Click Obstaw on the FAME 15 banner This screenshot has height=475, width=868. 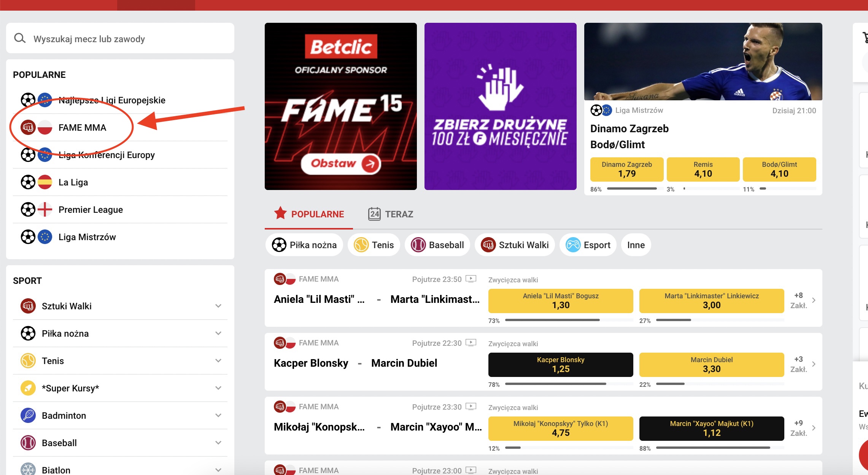point(341,164)
